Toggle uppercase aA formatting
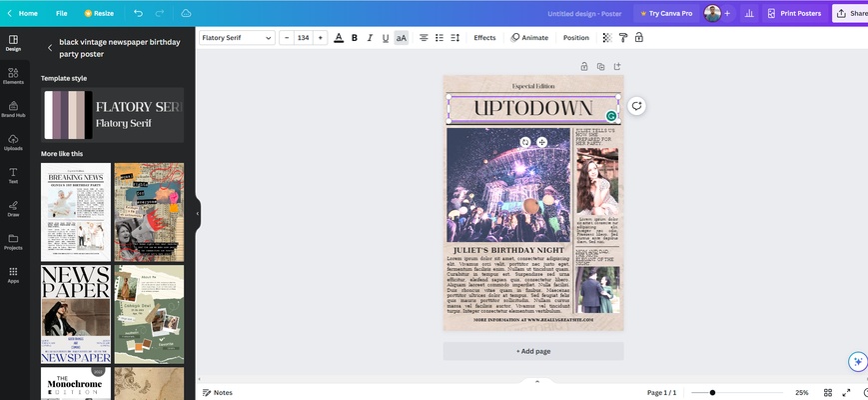Screen dimensions: 868x400 [x=402, y=38]
